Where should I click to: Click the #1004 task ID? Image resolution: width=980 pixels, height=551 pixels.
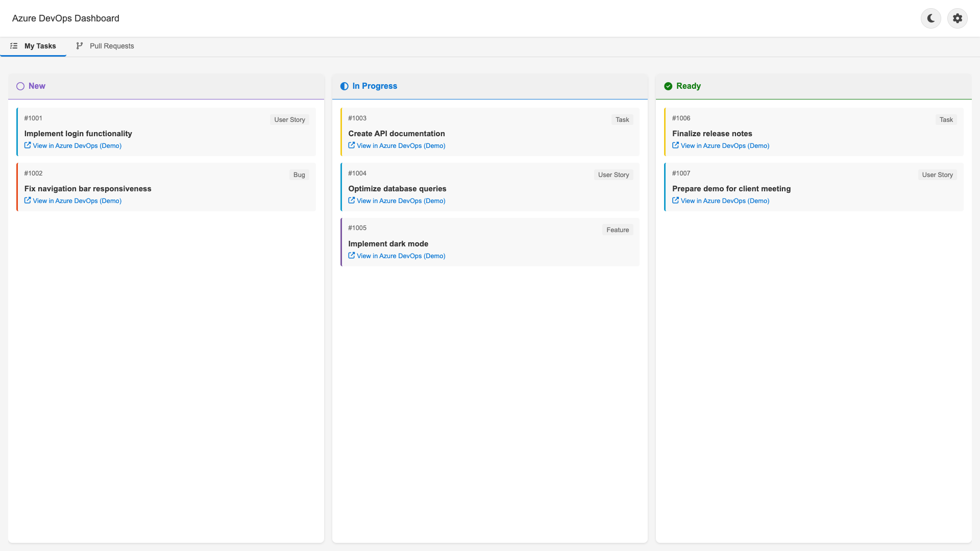357,173
